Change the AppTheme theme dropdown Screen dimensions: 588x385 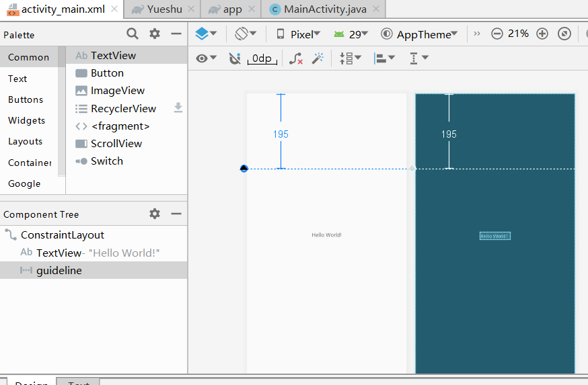point(419,34)
